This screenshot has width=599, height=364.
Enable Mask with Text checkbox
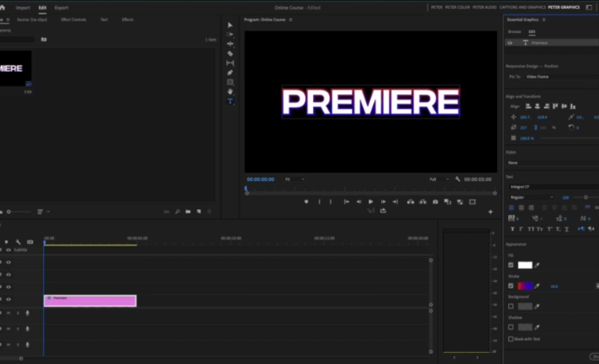pyautogui.click(x=511, y=339)
